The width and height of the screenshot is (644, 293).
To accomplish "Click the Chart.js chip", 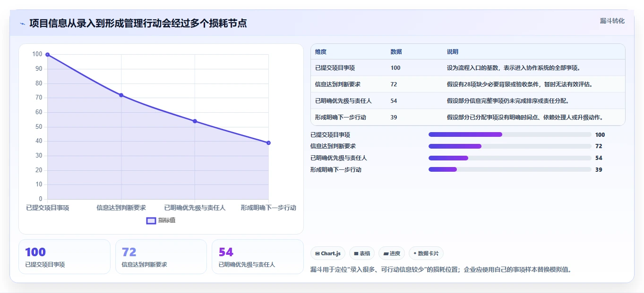I will (328, 253).
